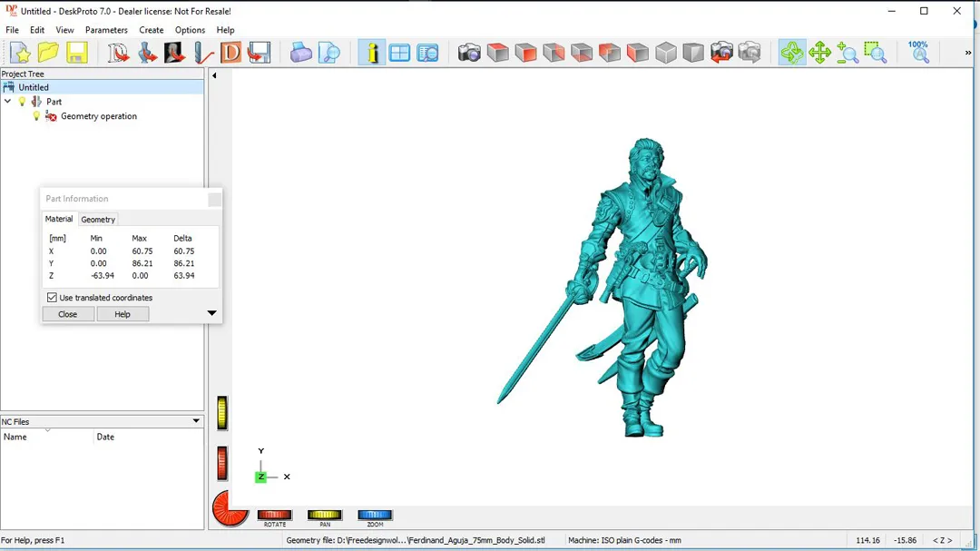The width and height of the screenshot is (980, 551).
Task: Select the right side view cube icon
Action: click(x=554, y=53)
